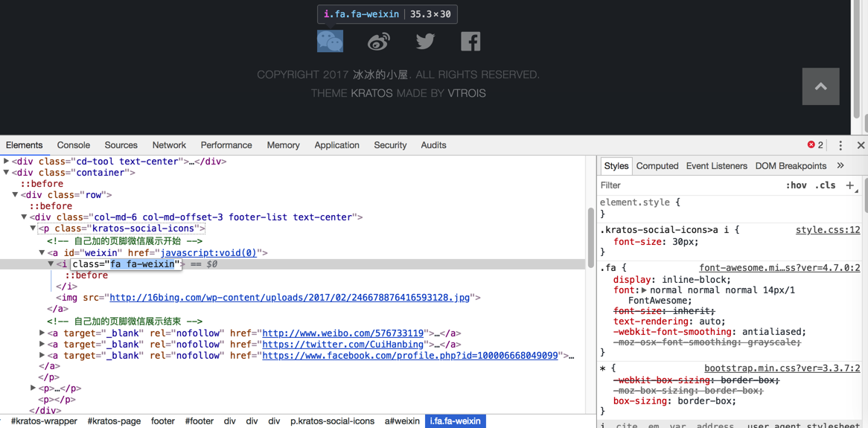Viewport: 868px width, 428px height.
Task: Close the DevTools panel
Action: pyautogui.click(x=861, y=146)
